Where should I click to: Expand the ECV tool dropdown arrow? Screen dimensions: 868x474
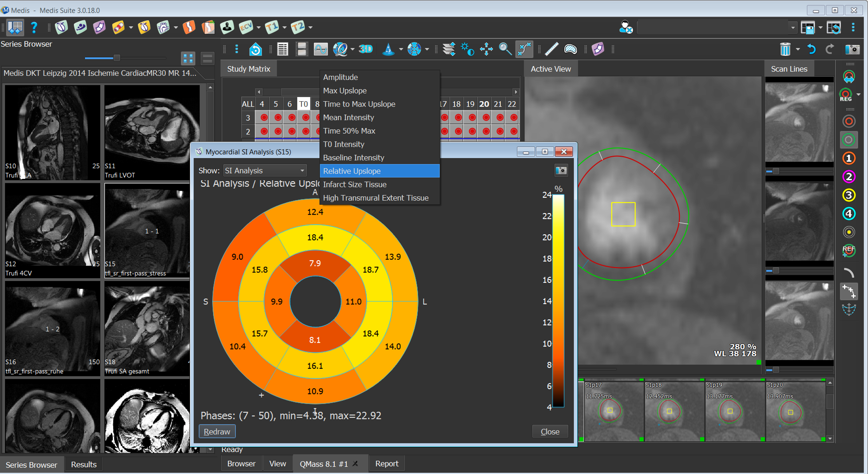pyautogui.click(x=258, y=28)
